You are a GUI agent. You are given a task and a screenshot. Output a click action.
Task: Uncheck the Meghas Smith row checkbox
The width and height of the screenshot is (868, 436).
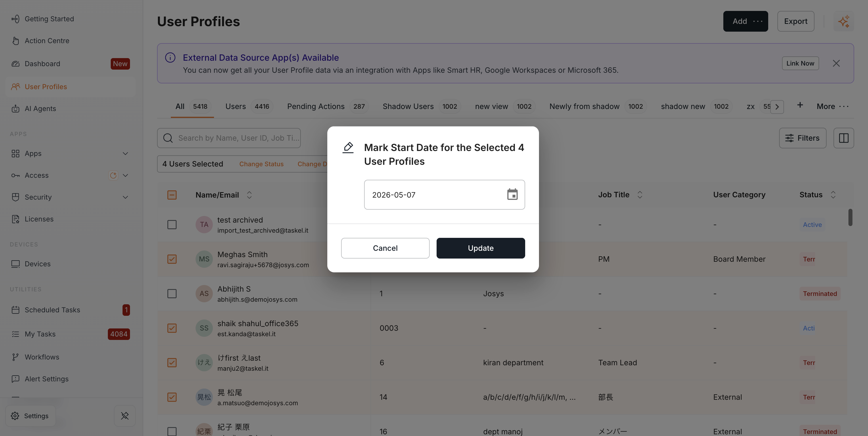click(172, 259)
